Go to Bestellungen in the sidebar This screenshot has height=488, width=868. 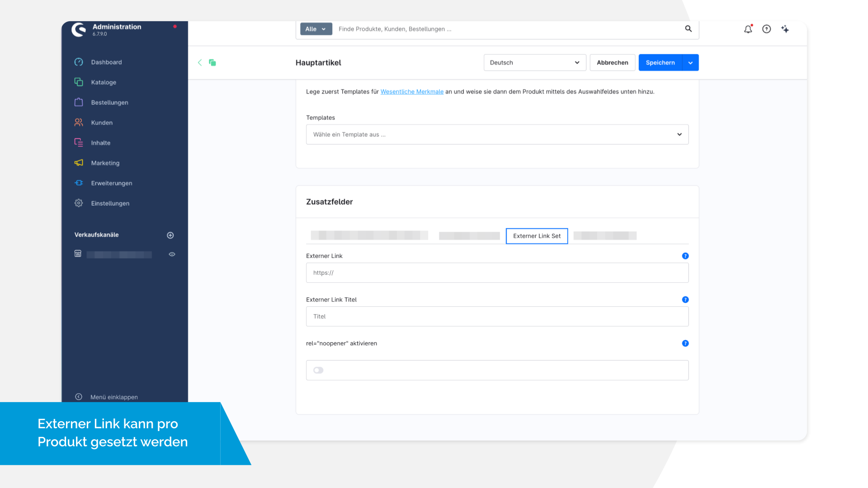click(x=109, y=103)
